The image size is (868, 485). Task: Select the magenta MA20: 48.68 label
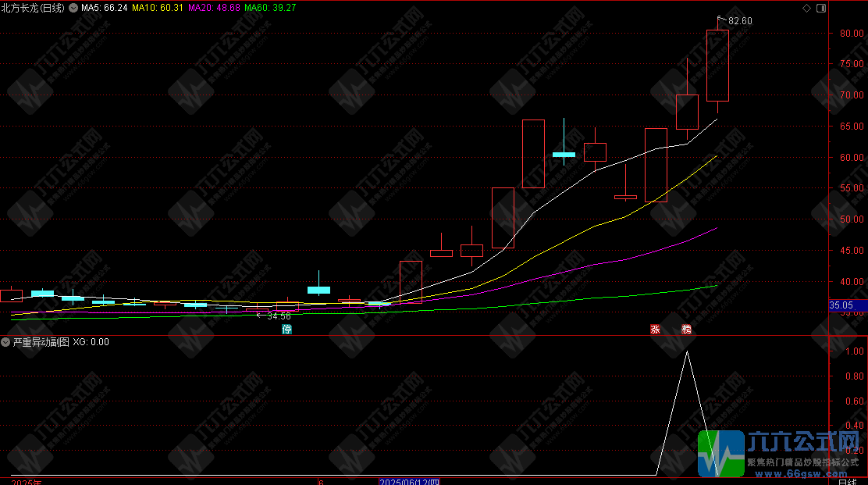pyautogui.click(x=215, y=8)
